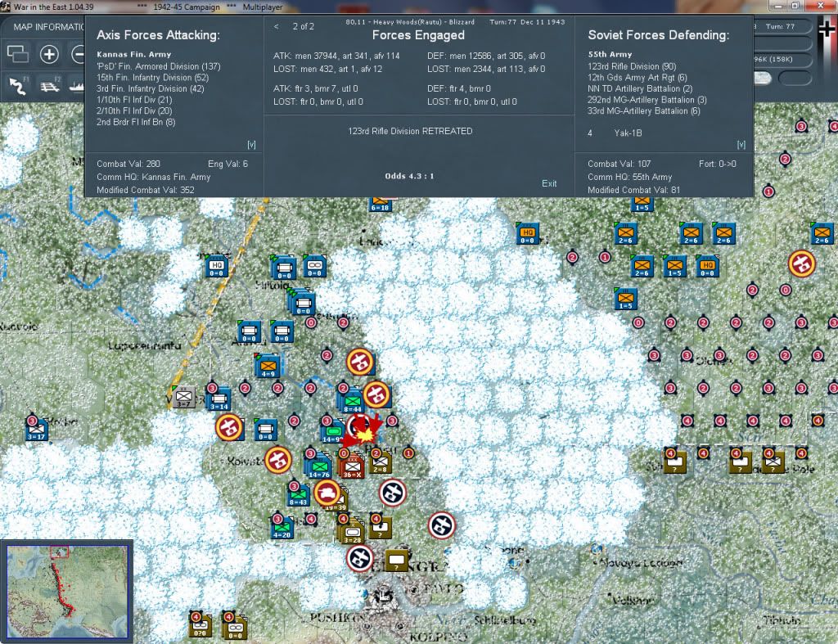Expand the Soviet defender list with [v]
This screenshot has width=838, height=644.
(741, 144)
